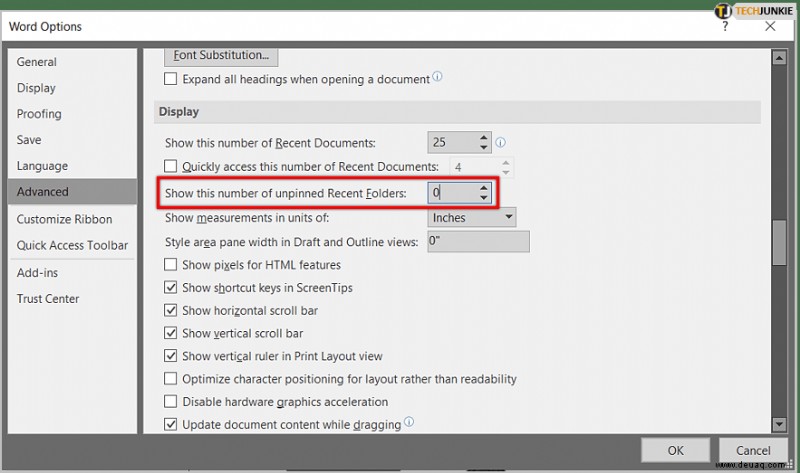800x473 pixels.
Task: Click the vertical scrollbar thumb
Action: (x=779, y=243)
